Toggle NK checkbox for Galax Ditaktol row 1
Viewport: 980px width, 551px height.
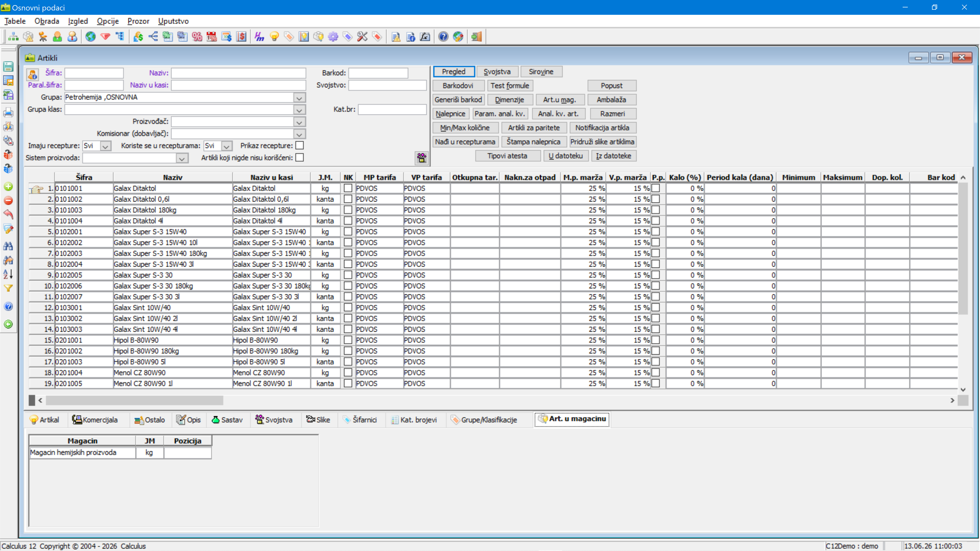click(x=348, y=188)
